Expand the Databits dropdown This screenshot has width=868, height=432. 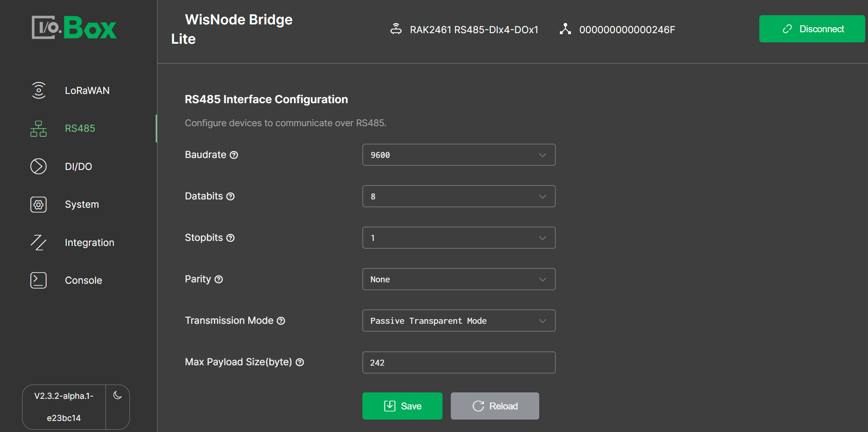click(x=459, y=197)
